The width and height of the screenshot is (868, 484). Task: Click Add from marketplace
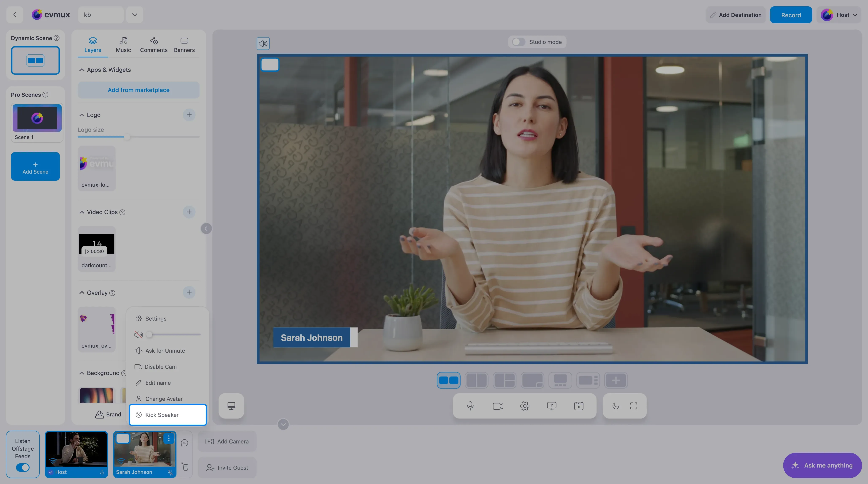(138, 90)
